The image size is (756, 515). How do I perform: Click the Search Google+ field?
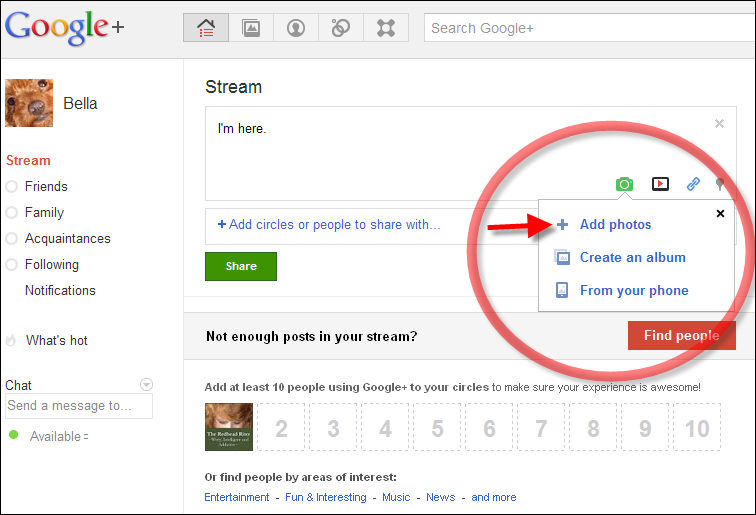point(590,28)
